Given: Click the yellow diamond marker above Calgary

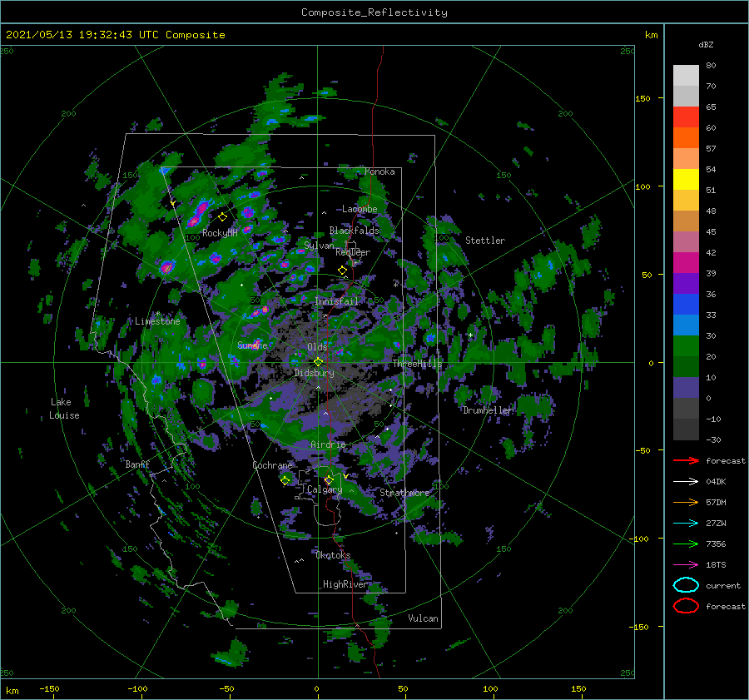Looking at the screenshot, I should pos(329,479).
